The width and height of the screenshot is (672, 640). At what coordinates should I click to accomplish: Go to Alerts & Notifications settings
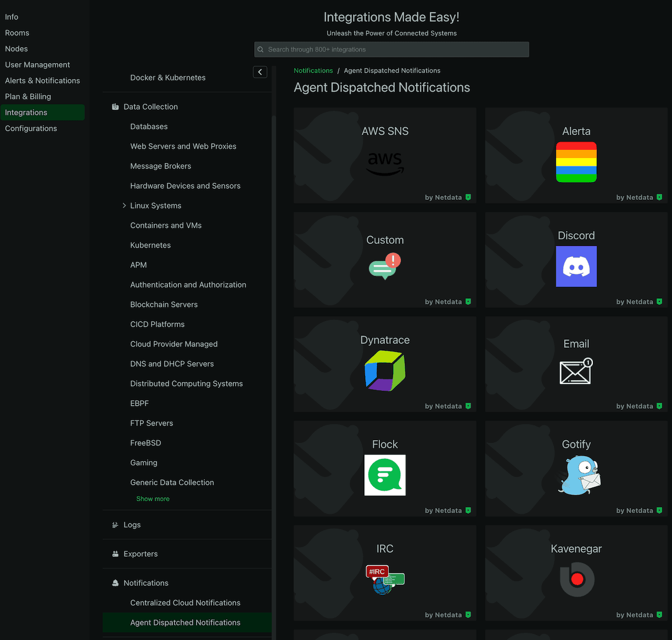pyautogui.click(x=42, y=81)
